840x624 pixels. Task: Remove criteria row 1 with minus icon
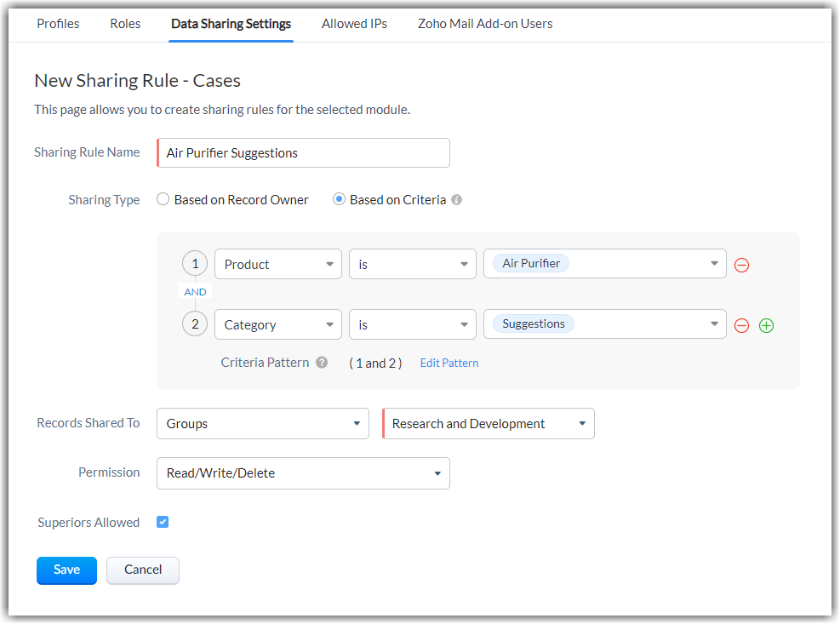tap(741, 265)
